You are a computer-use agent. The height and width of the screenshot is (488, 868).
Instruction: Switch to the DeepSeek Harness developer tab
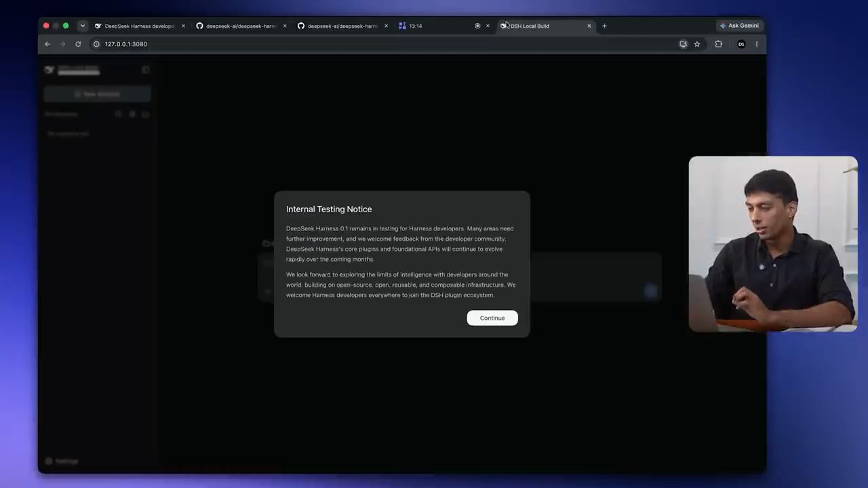[139, 26]
